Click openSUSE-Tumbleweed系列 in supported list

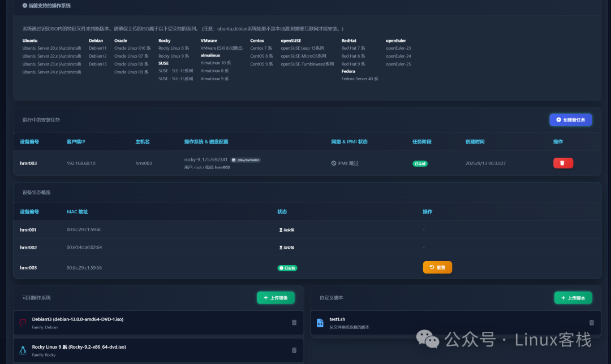[307, 64]
